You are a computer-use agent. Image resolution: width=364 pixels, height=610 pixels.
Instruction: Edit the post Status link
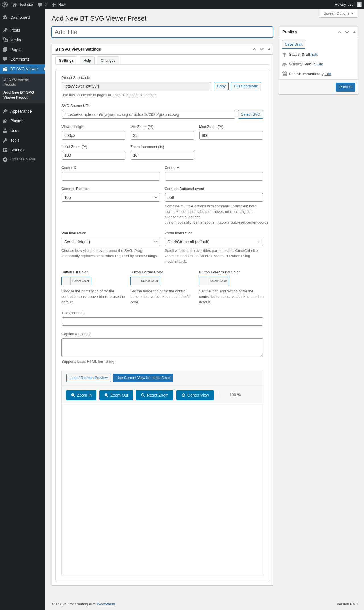tap(315, 55)
